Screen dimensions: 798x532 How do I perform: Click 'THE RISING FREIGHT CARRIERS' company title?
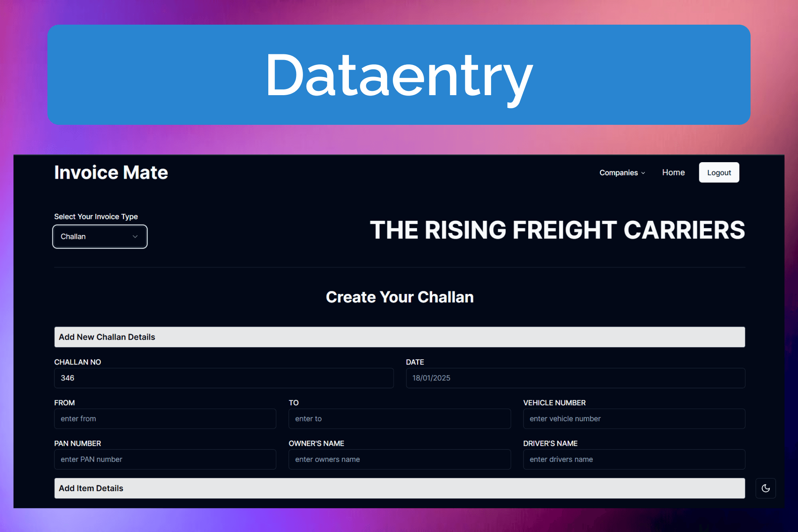click(x=557, y=230)
